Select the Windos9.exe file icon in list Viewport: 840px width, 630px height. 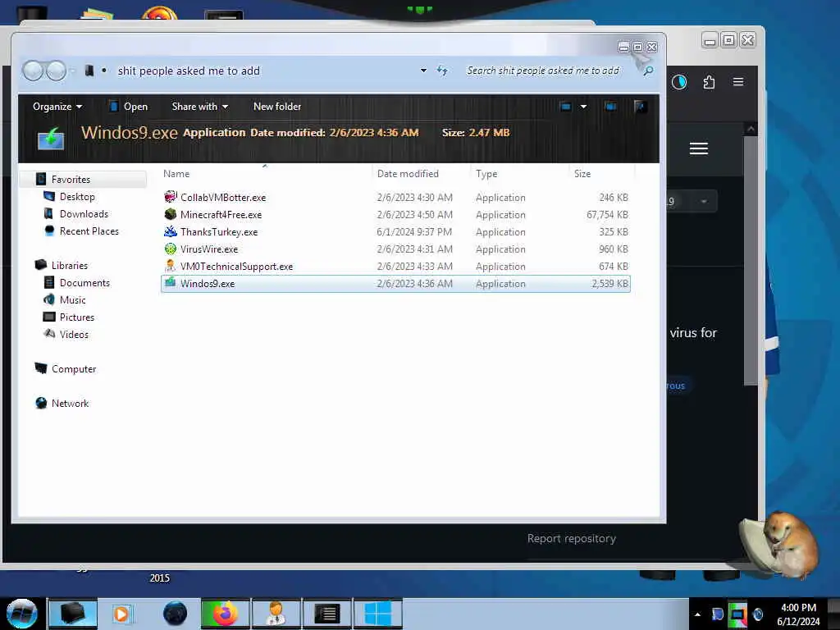[x=171, y=282]
